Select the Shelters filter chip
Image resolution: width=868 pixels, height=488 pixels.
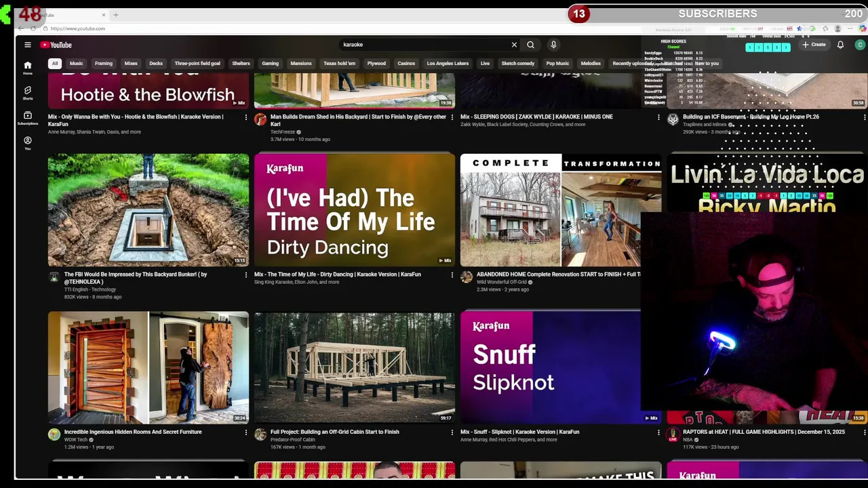pyautogui.click(x=241, y=64)
